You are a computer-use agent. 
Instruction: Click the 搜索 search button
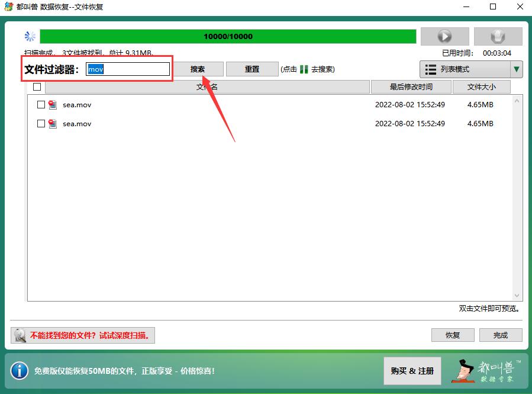click(x=198, y=69)
